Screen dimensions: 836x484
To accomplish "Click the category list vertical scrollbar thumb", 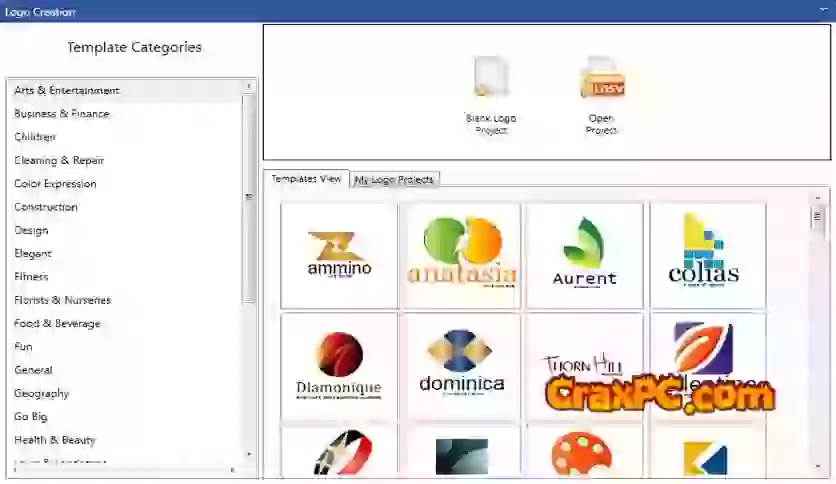I will [249, 197].
